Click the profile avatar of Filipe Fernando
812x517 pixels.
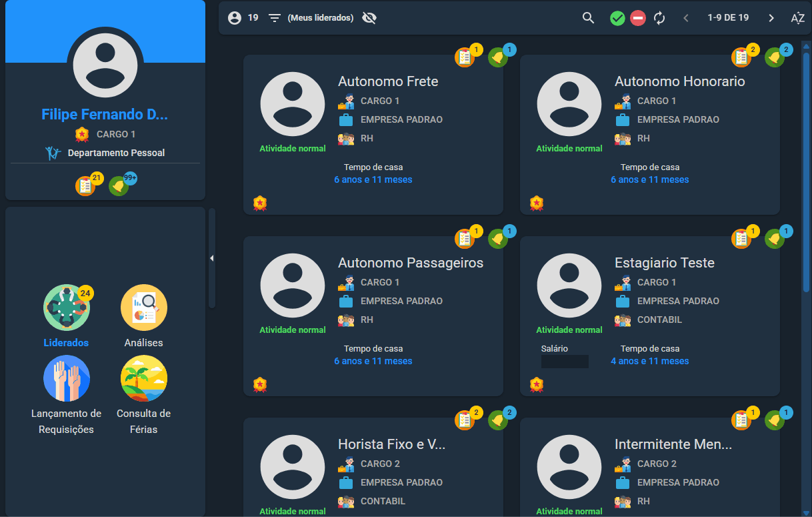coord(105,65)
